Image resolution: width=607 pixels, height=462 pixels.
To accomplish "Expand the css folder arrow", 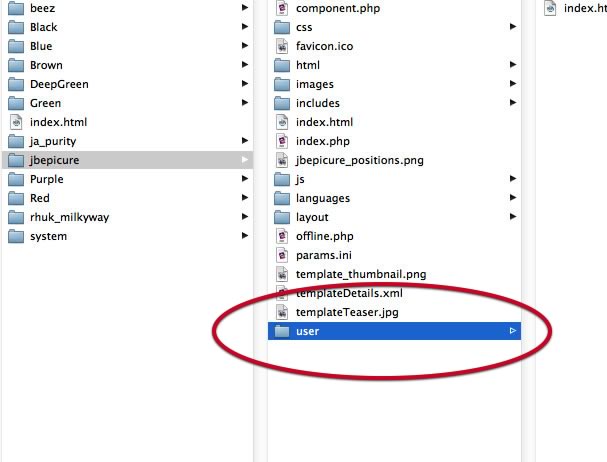I will click(513, 26).
